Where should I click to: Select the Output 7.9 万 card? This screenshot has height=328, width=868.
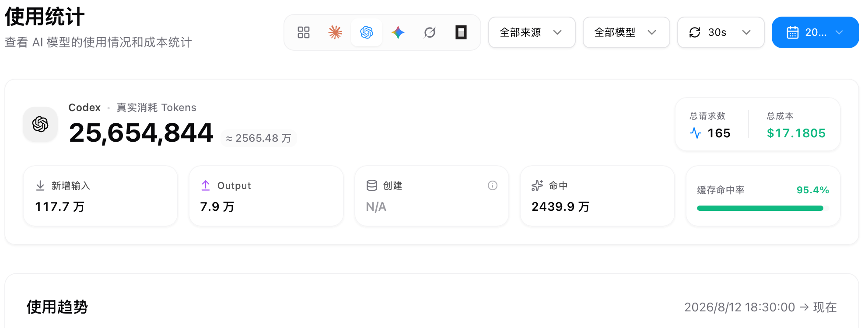(266, 196)
